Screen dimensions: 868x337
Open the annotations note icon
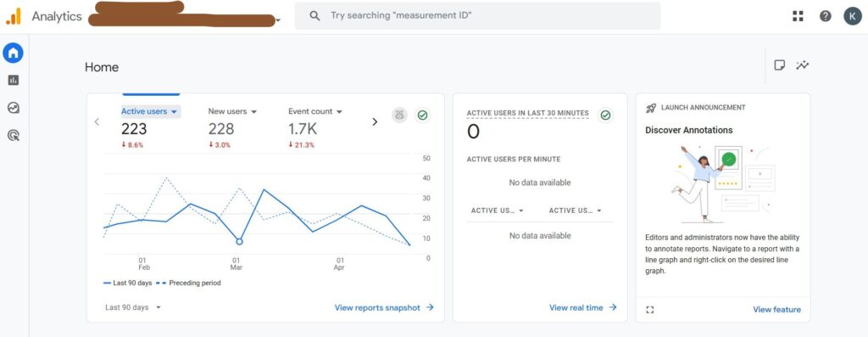pos(780,65)
